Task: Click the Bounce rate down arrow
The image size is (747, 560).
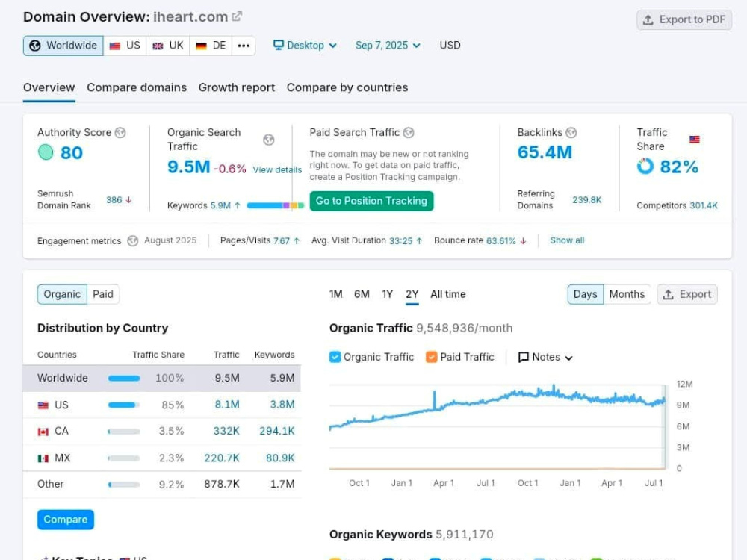Action: coord(523,241)
